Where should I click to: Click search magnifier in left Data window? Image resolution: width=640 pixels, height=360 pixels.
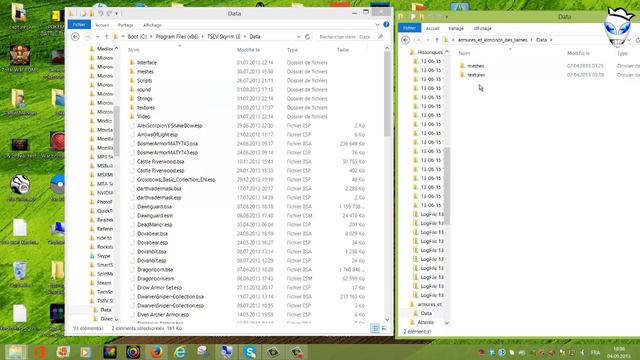(380, 37)
